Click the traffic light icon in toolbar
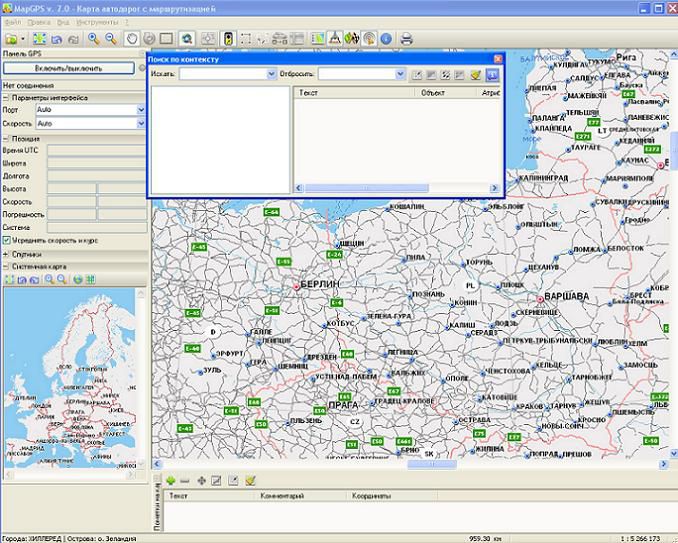The image size is (678, 543). 230,39
